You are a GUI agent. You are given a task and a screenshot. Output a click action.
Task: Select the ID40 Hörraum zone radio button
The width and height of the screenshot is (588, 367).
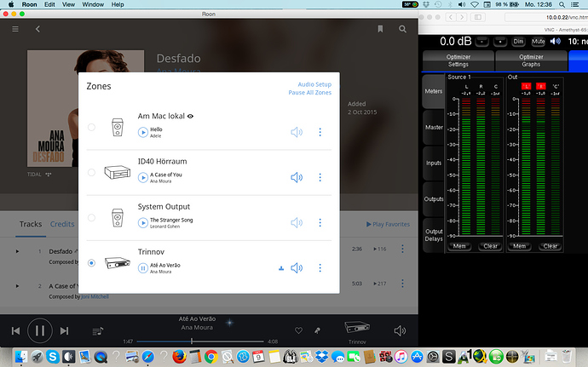coord(91,173)
